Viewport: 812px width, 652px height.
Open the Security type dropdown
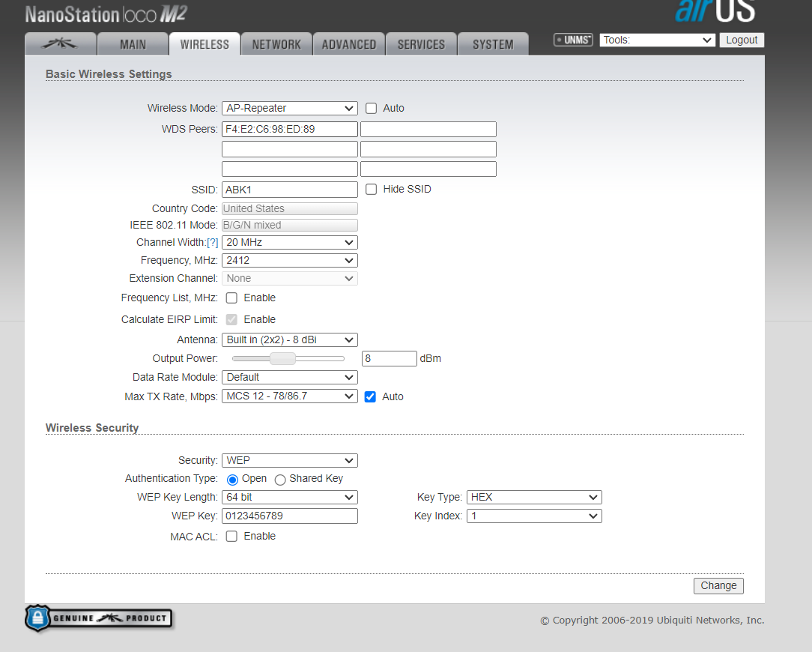[289, 460]
